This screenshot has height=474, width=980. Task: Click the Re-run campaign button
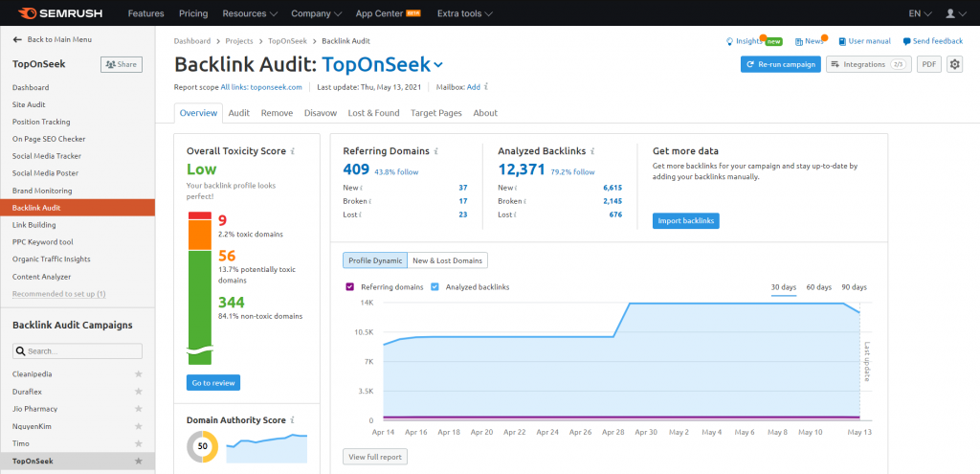780,64
